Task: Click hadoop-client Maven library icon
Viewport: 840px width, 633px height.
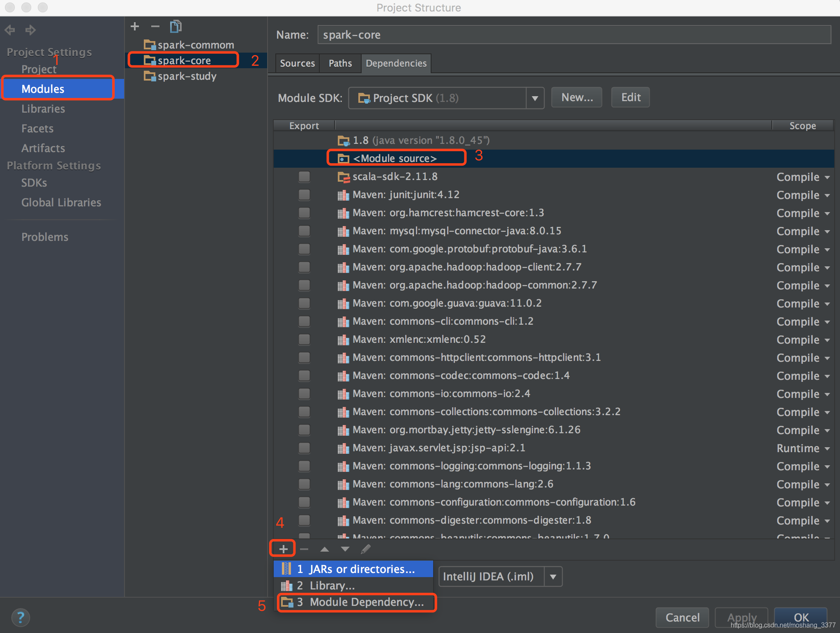Action: pyautogui.click(x=344, y=268)
